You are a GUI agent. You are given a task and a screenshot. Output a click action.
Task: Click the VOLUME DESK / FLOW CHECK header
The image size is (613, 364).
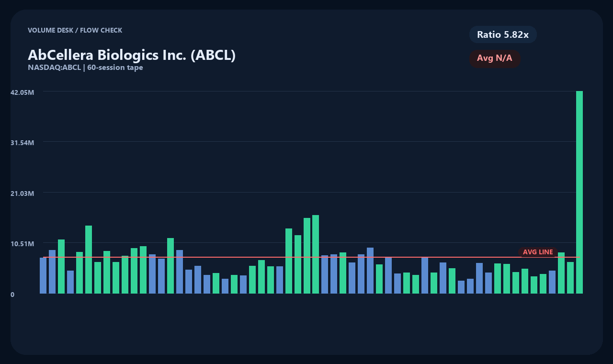pyautogui.click(x=75, y=30)
